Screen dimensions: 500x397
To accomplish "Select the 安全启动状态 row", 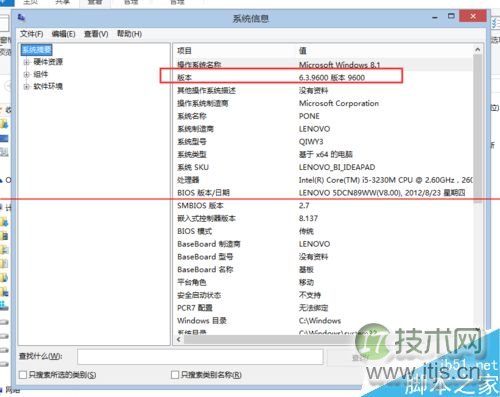I will 323,295.
